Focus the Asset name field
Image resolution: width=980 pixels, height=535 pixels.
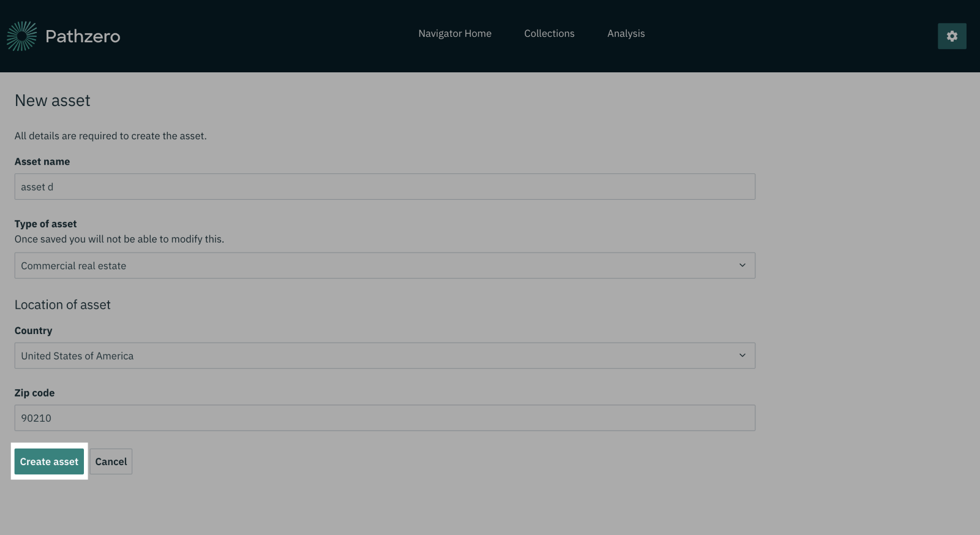(385, 186)
